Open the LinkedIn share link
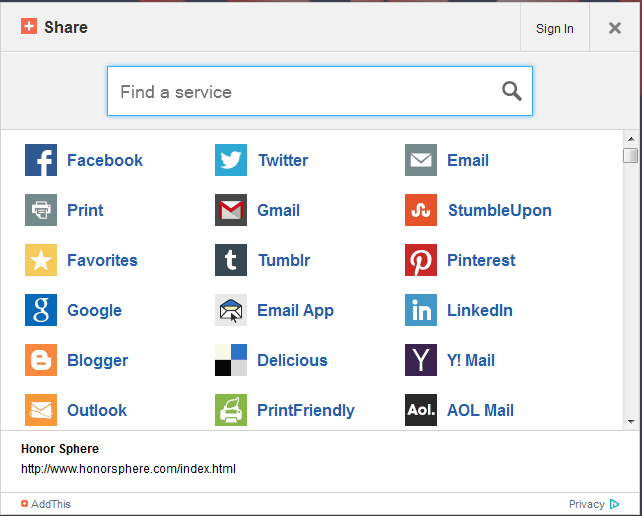This screenshot has height=516, width=642. (479, 310)
